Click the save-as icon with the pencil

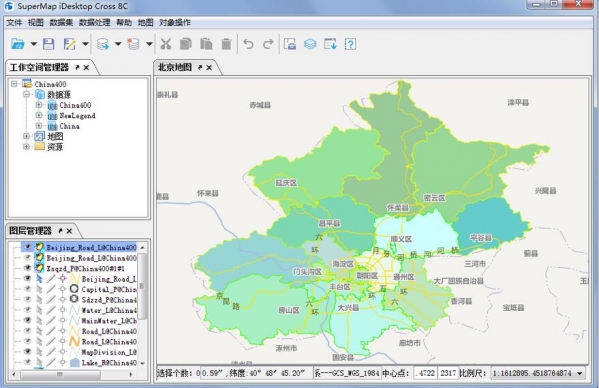69,44
